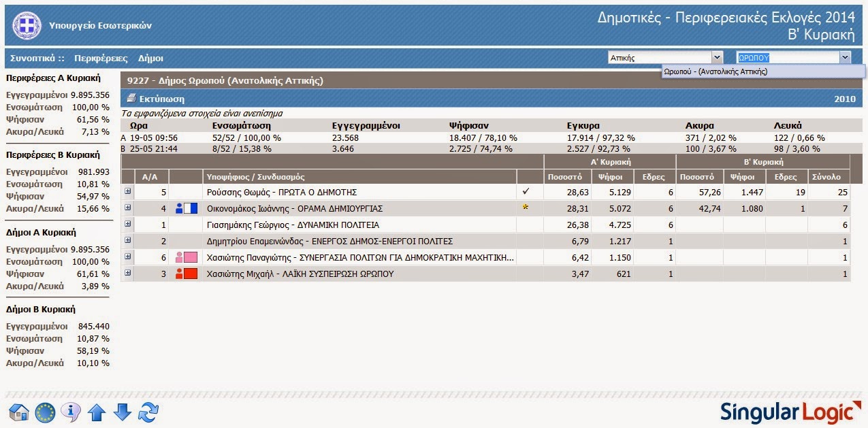Expand the Χασιώτης Μιχαήλ row
This screenshot has width=868, height=428.
click(127, 273)
